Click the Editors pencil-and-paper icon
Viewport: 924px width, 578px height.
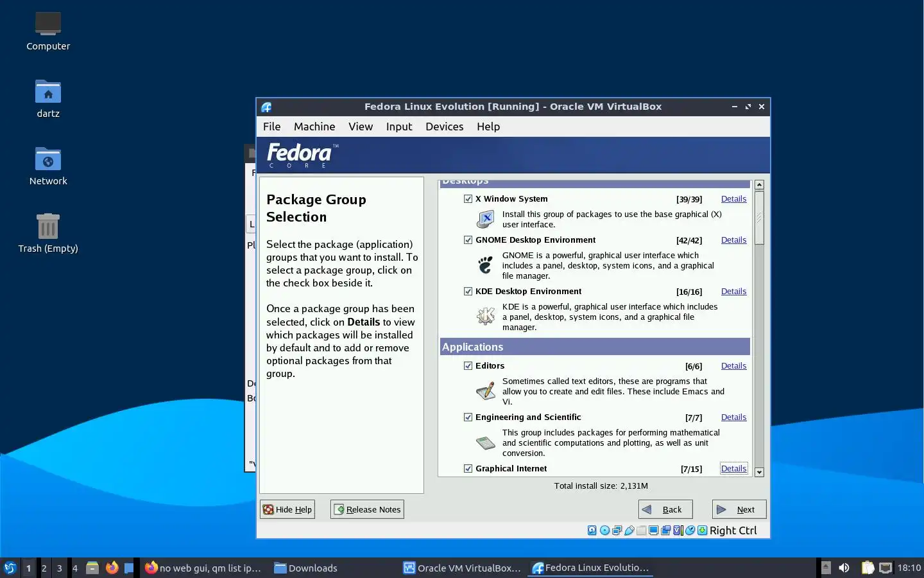(486, 390)
